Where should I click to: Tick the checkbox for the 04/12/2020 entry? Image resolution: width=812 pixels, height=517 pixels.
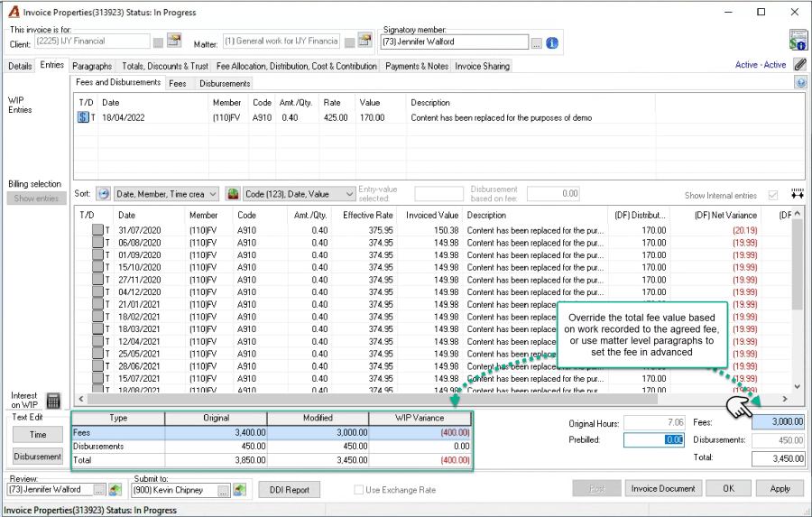pos(97,291)
